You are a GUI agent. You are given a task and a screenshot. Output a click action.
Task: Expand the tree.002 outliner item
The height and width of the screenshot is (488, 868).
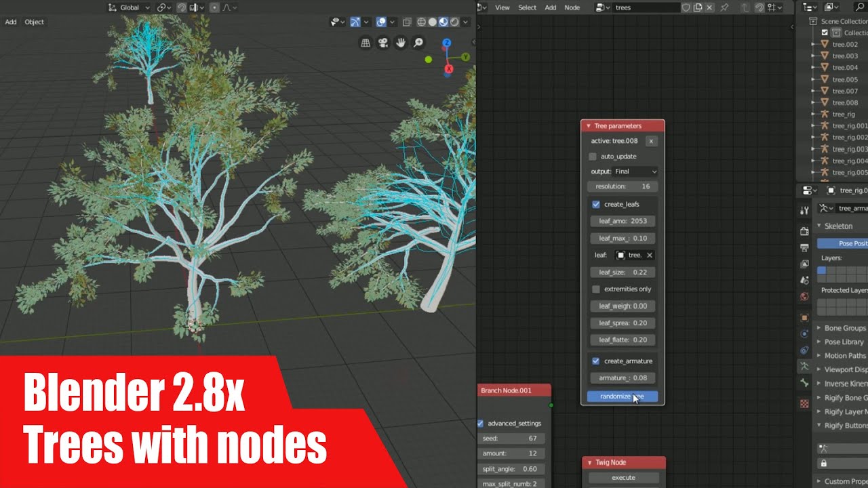click(x=814, y=45)
